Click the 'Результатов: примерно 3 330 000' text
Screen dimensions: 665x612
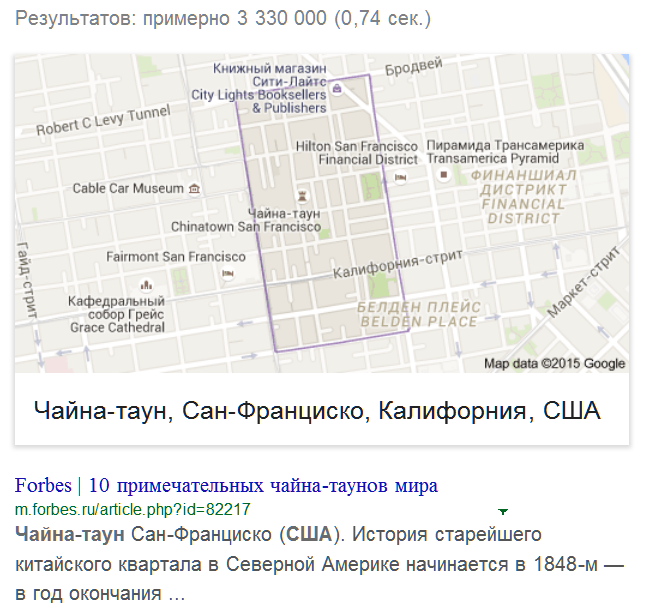(x=171, y=18)
